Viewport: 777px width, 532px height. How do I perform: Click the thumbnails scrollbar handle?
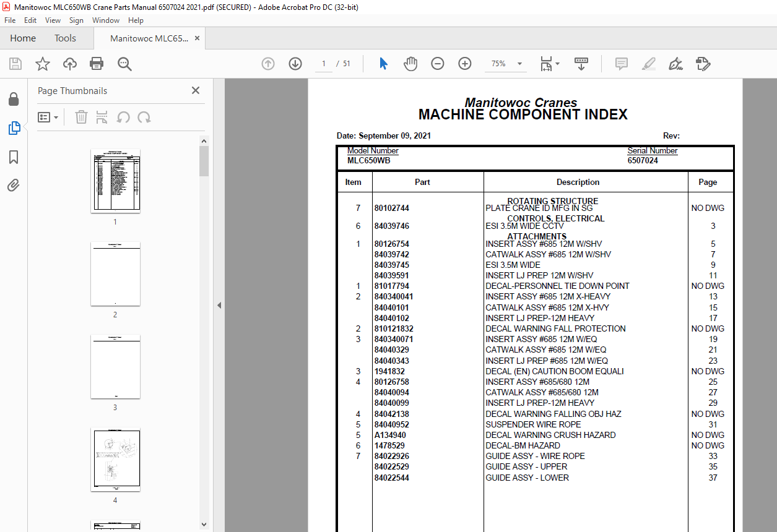(x=204, y=161)
